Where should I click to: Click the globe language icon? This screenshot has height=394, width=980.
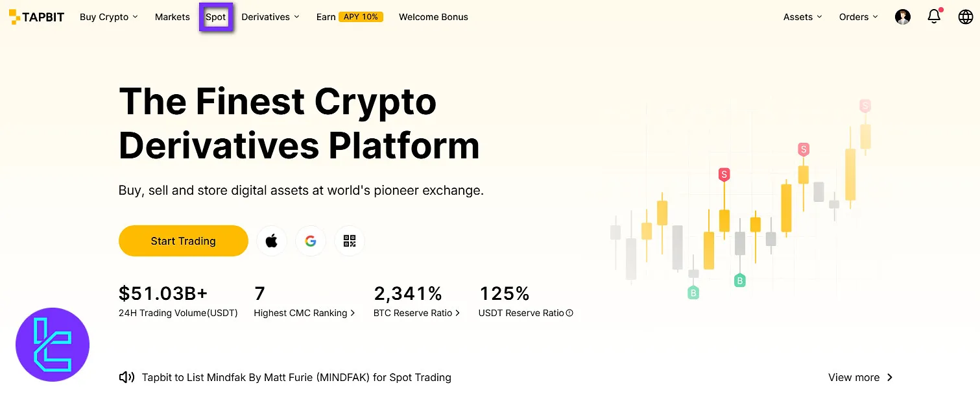click(x=965, y=17)
